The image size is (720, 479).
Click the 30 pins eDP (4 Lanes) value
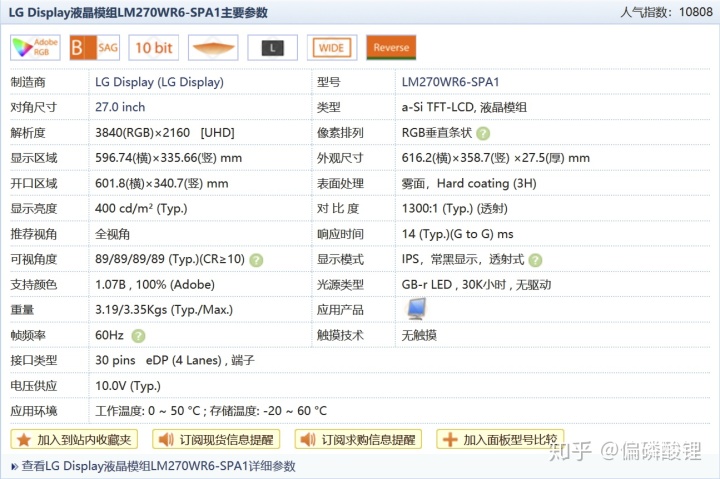174,361
